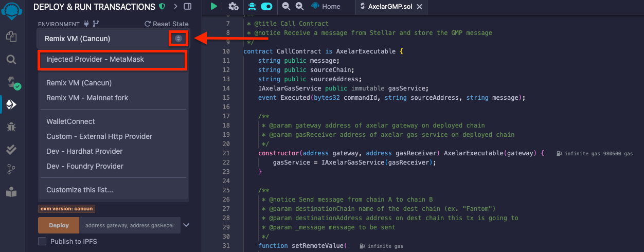Click the plug icon next to Environment
Screen dimensions: 644x252
pos(86,24)
